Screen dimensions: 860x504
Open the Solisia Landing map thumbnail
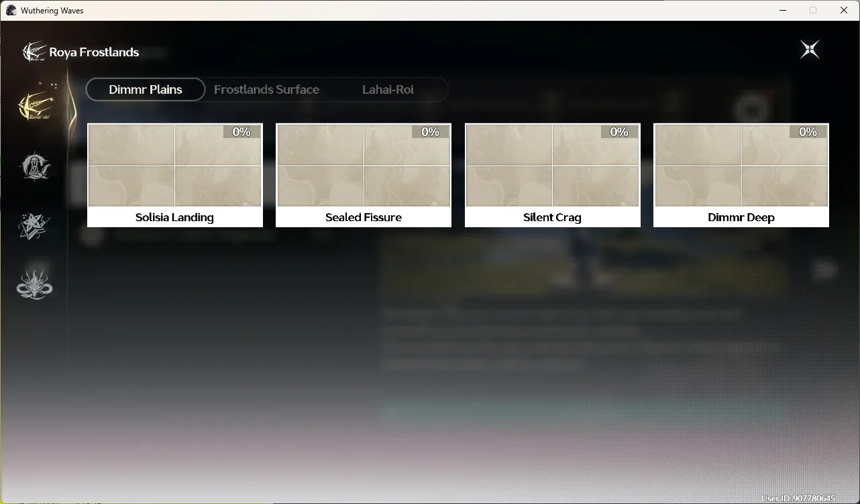click(174, 165)
